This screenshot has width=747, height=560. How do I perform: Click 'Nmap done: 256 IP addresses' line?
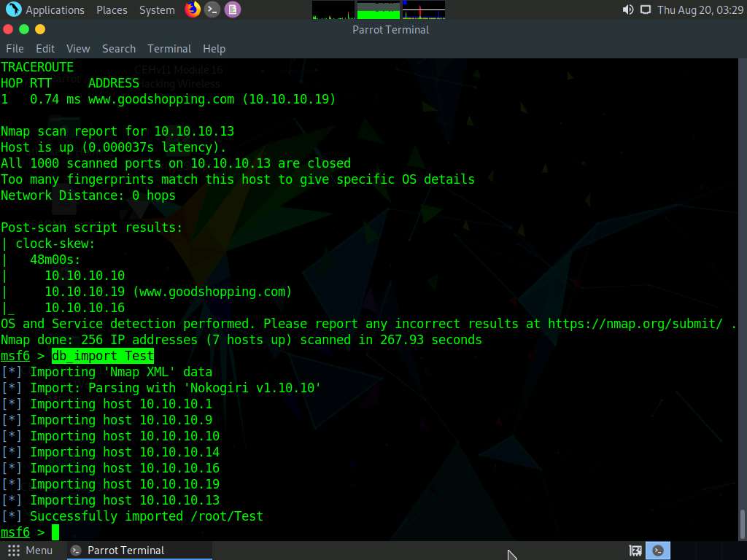tap(241, 340)
